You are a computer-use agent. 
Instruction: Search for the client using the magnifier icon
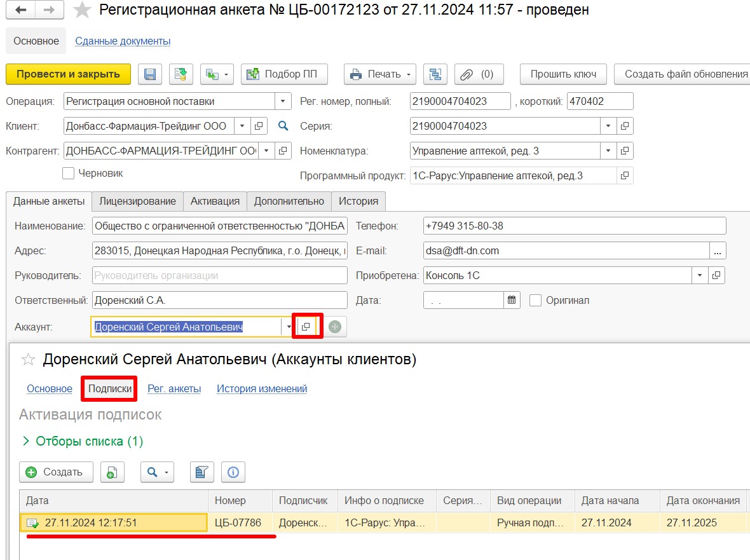(283, 126)
